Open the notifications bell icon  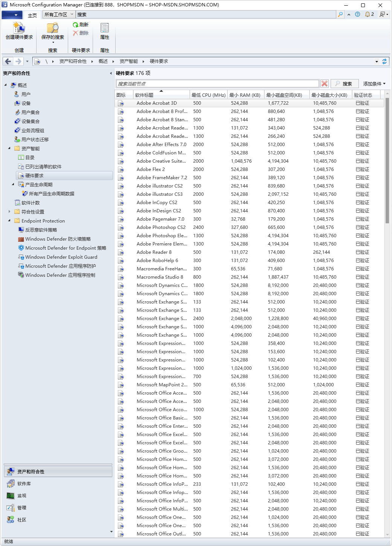(368, 14)
